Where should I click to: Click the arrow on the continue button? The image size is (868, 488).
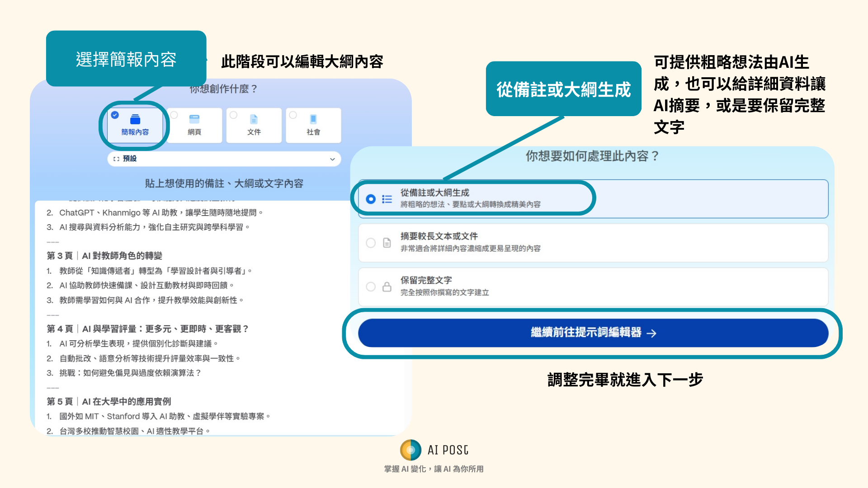(651, 333)
